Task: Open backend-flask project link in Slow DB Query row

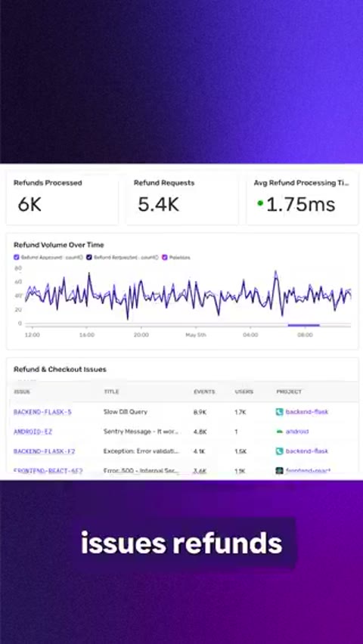Action: 307,411
